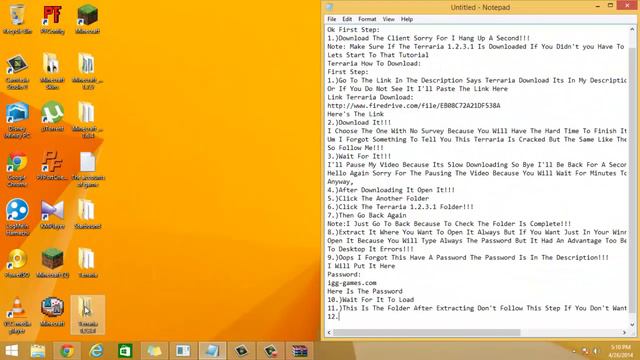Click the Notepad vertical scrollbar up arrow
The width and height of the screenshot is (640, 360).
click(x=632, y=29)
